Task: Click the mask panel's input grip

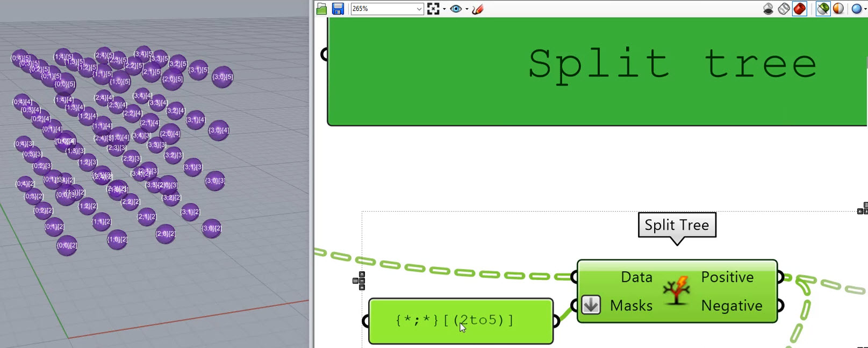Action: 366,321
